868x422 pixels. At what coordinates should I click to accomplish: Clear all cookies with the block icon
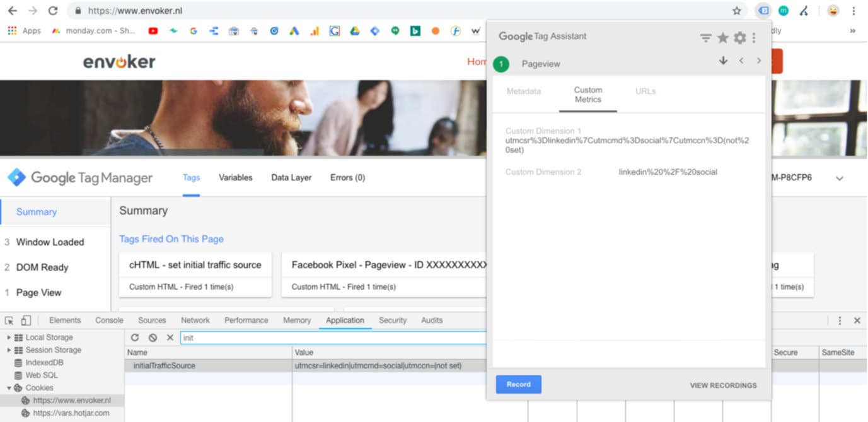(x=153, y=338)
